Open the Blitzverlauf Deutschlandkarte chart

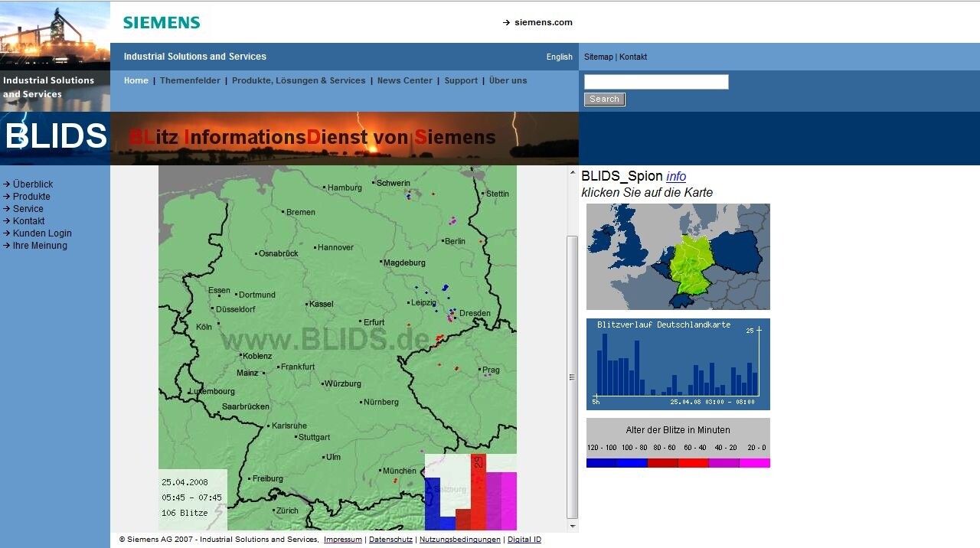tap(677, 363)
